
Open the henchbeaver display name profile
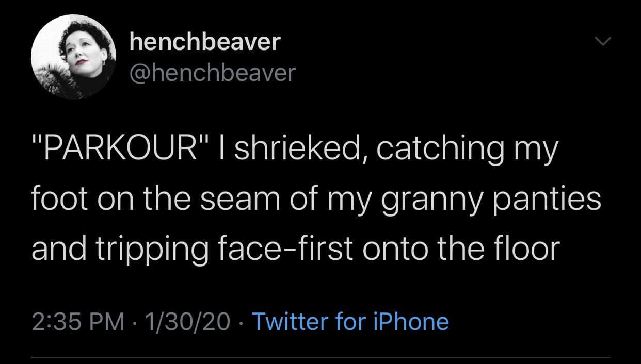[x=204, y=42]
